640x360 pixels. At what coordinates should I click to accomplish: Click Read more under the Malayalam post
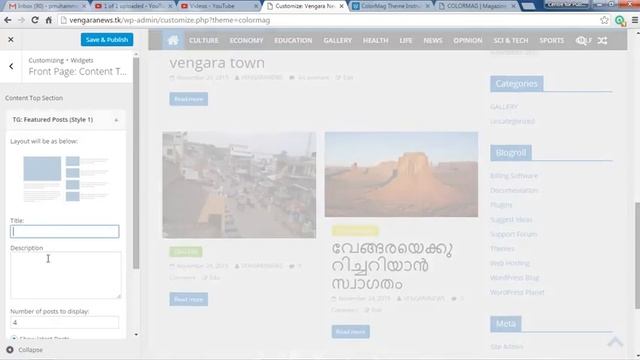[x=351, y=332]
